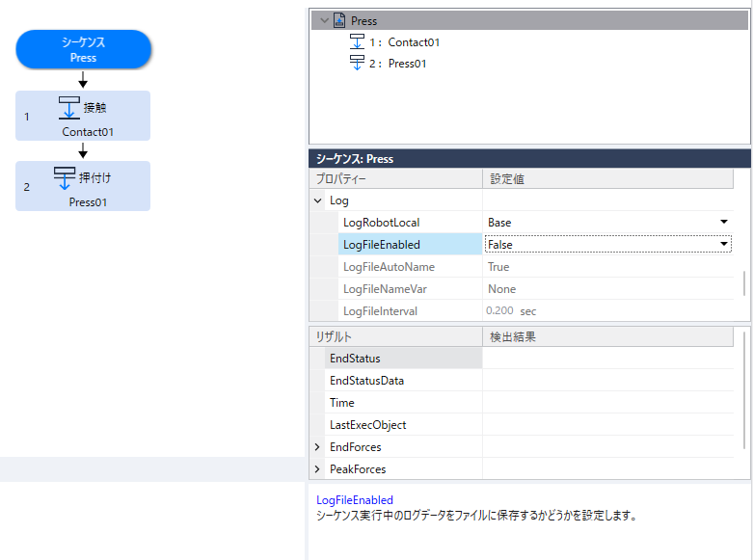Click the プロパティー column header
This screenshot has height=560, width=753.
pyautogui.click(x=395, y=179)
